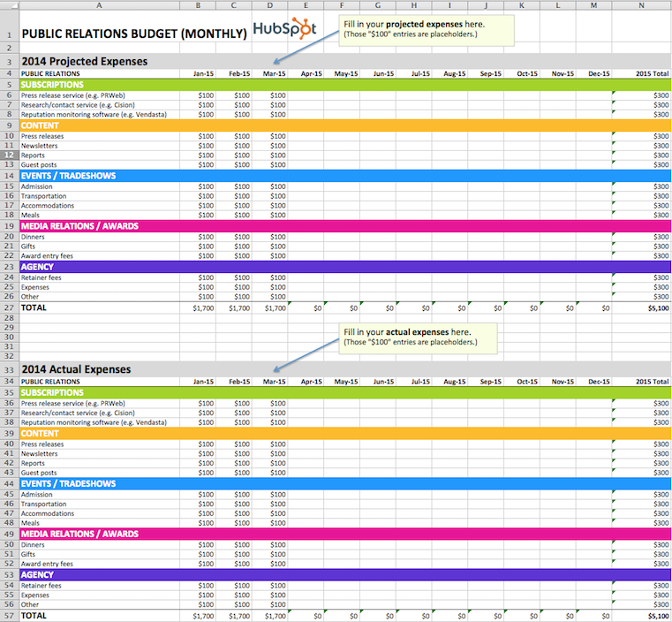The image size is (672, 622).
Task: Select $5,100 grand total in row 27
Action: pyautogui.click(x=658, y=307)
